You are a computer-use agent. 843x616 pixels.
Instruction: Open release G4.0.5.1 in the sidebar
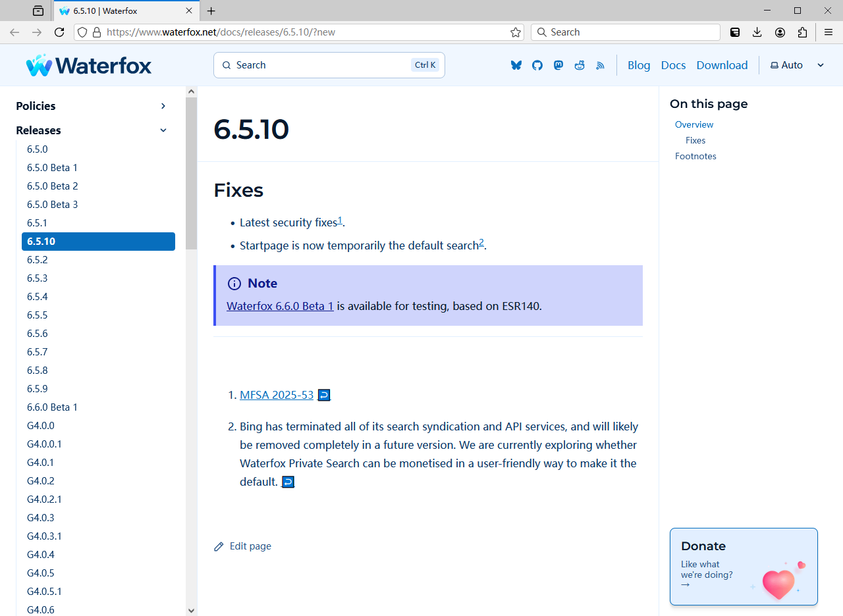[98, 592]
